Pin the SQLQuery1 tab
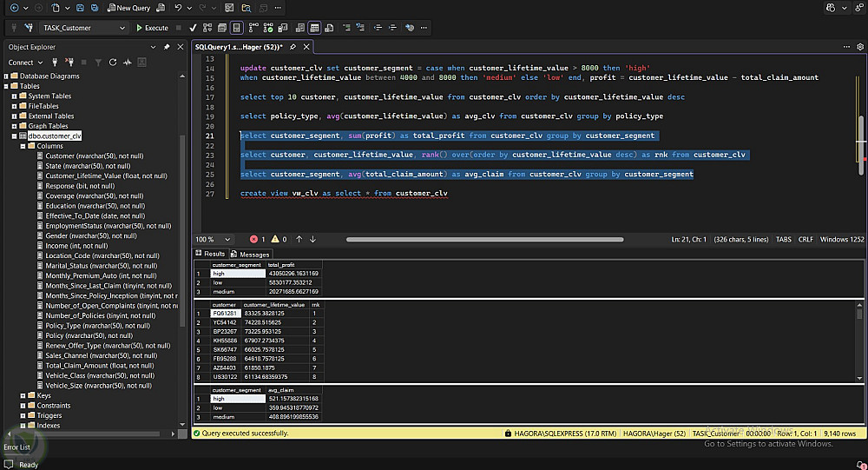This screenshot has height=470, width=868. click(293, 47)
